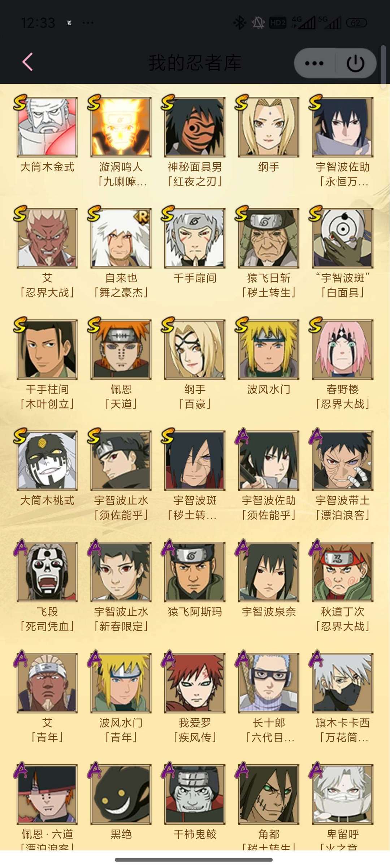Image resolution: width=390 pixels, height=868 pixels.
Task: Select 神秘面具男 红夜之刃 avatar
Action: pos(195,127)
